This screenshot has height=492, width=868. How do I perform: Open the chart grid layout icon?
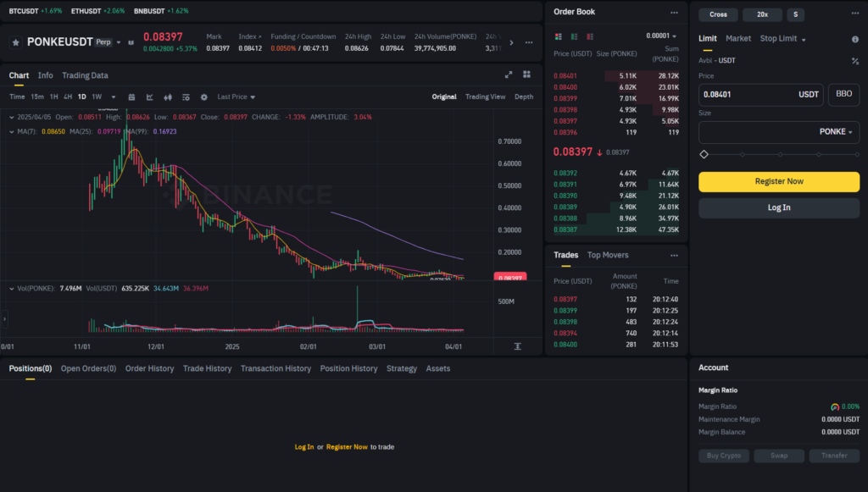[526, 75]
